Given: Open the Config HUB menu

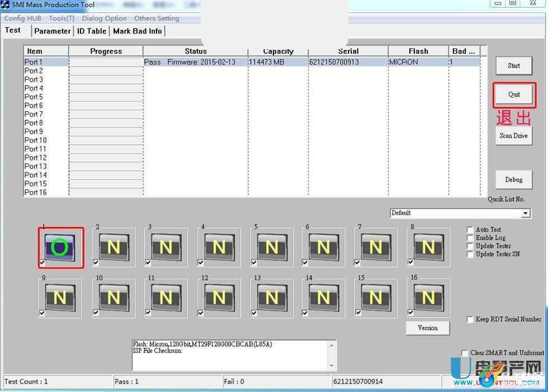Looking at the screenshot, I should [23, 18].
